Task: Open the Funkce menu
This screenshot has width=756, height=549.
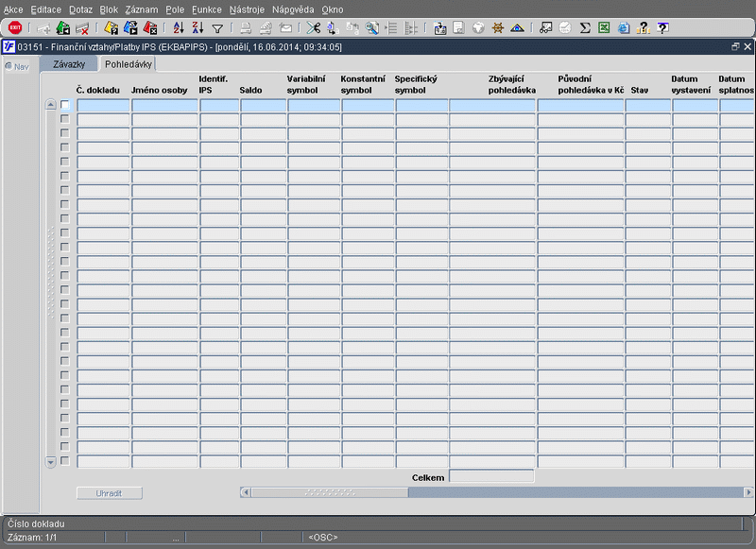Action: pyautogui.click(x=207, y=9)
